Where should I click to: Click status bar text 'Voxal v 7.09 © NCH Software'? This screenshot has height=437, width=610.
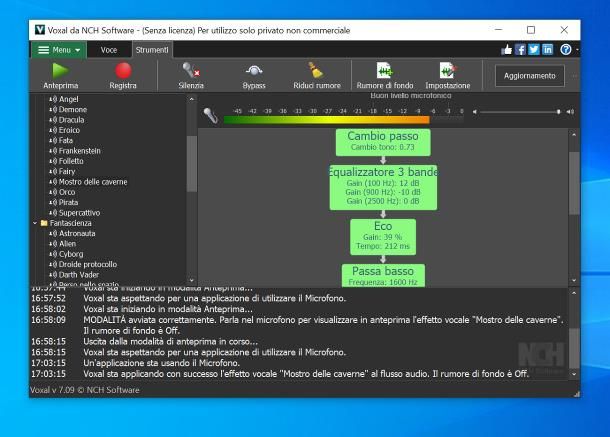tap(85, 390)
